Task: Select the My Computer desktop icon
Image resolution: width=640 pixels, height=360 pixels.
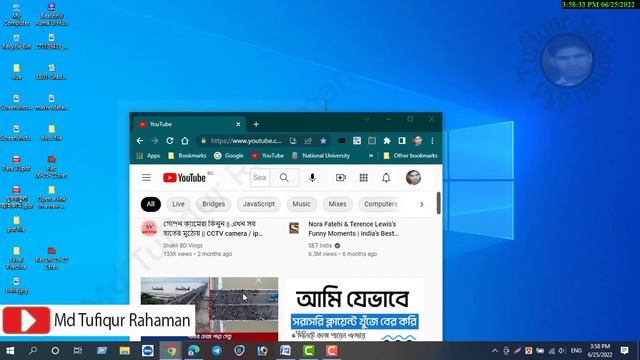Action: point(16,15)
